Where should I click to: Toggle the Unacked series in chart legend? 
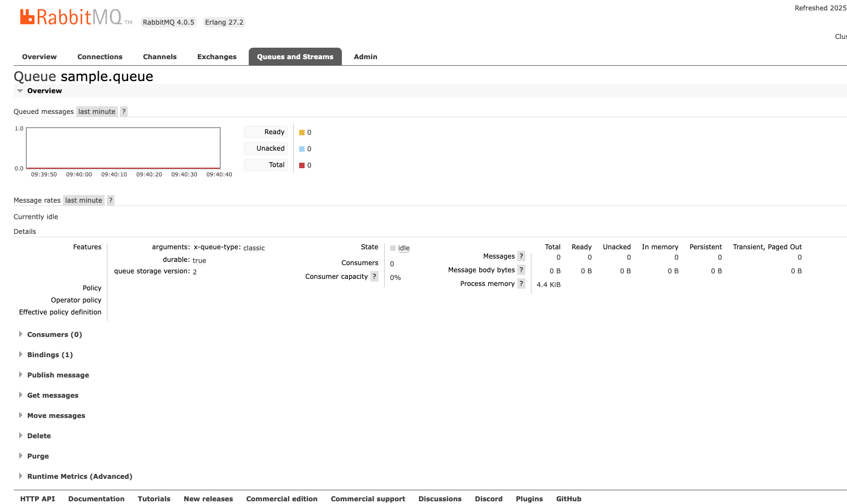266,148
